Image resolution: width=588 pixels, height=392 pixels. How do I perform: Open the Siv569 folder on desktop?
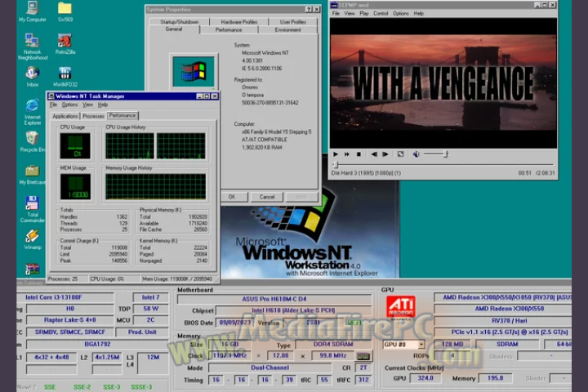(x=65, y=11)
